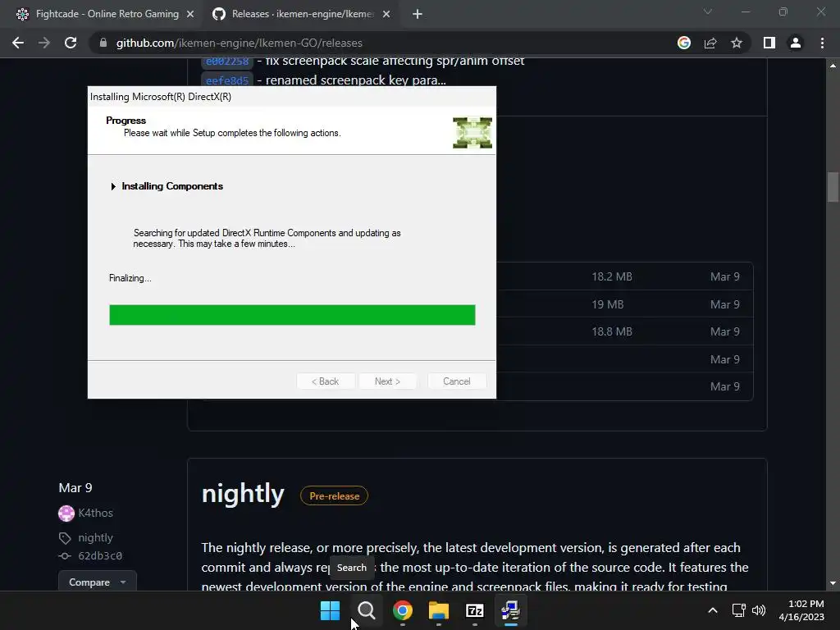Click the scrollbar down arrow
The height and width of the screenshot is (630, 840).
(833, 583)
